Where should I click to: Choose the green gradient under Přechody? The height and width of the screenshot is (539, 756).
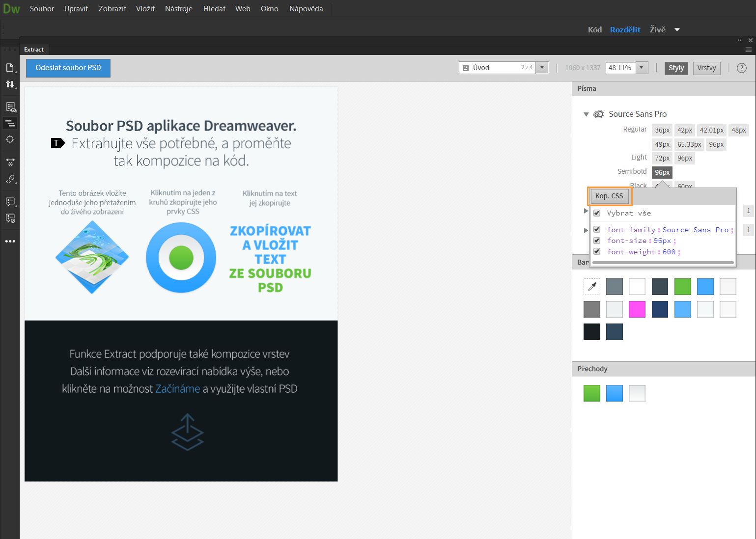coord(592,393)
